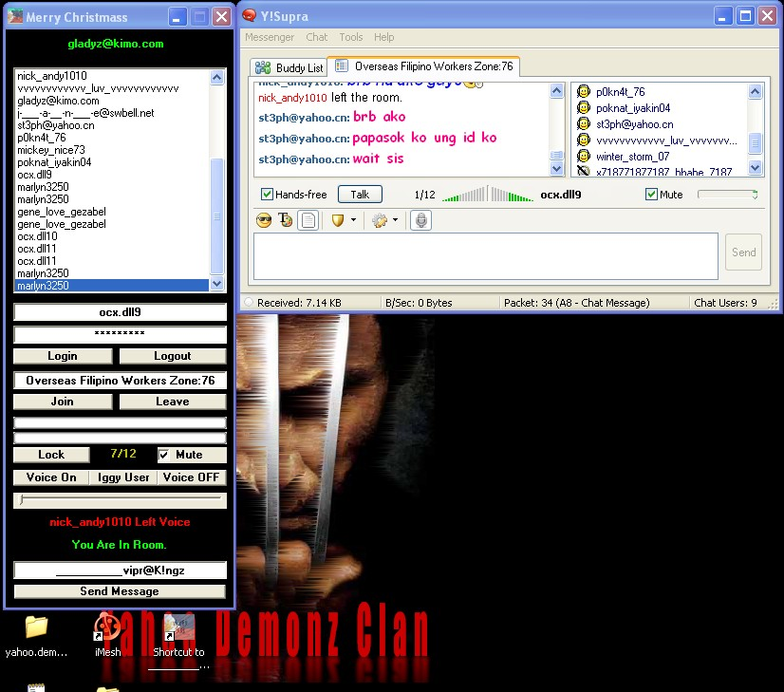
Task: Click the Voice OFF button
Action: 192,477
